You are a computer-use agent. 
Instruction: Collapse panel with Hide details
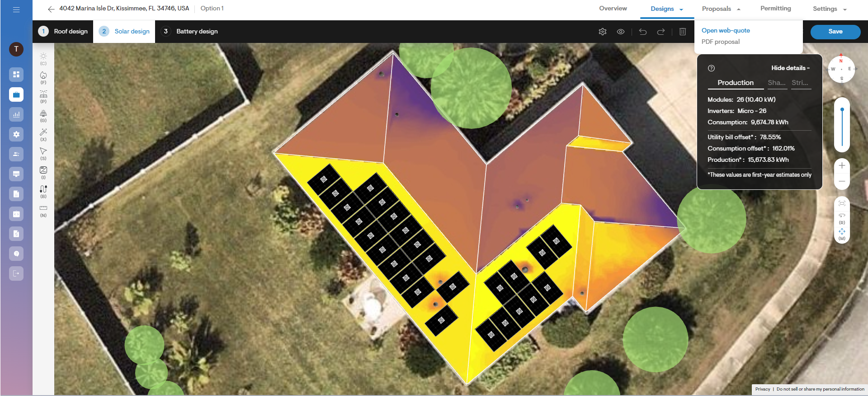click(x=790, y=68)
